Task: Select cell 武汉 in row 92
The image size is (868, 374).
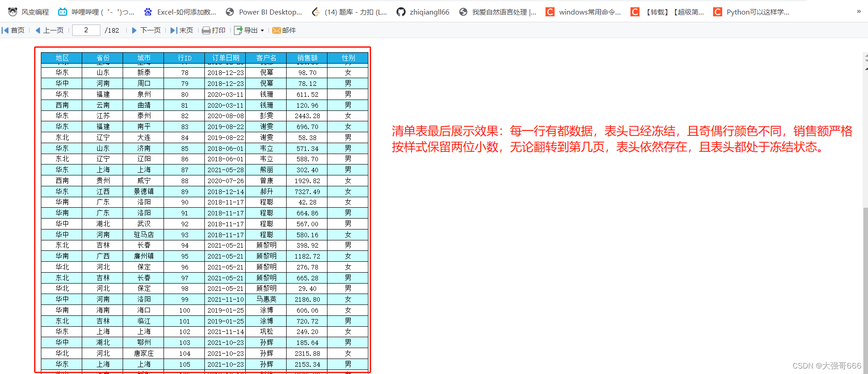Action: pyautogui.click(x=144, y=224)
